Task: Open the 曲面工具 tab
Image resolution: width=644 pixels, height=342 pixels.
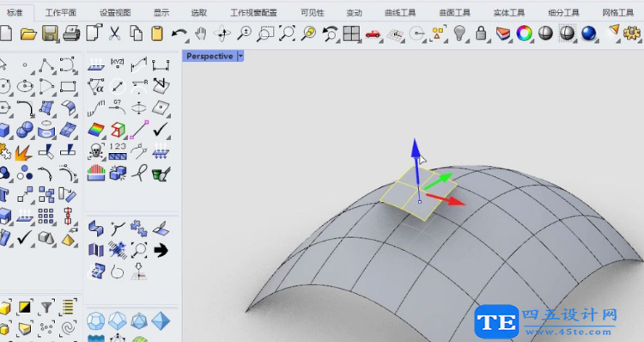Action: (454, 13)
